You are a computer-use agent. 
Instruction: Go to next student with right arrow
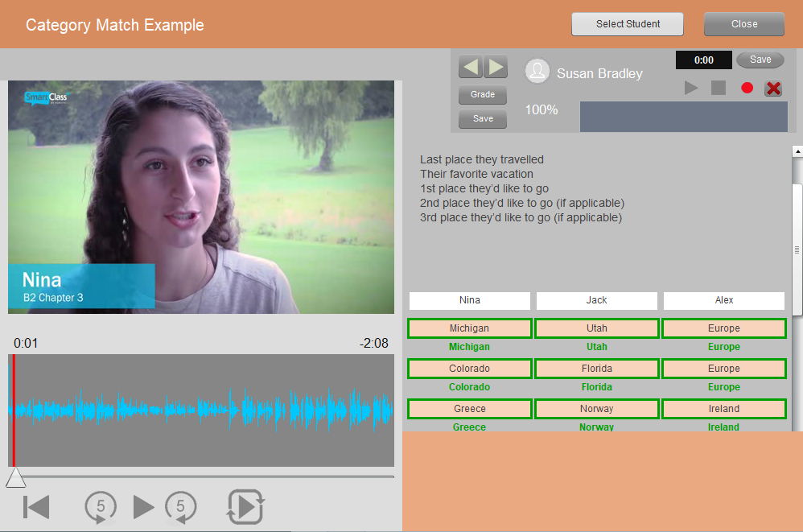tap(495, 66)
